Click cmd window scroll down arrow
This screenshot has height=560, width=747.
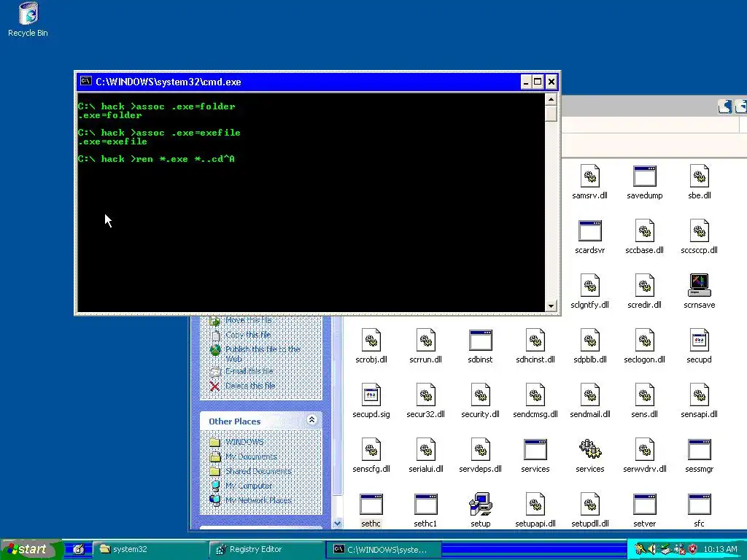(x=551, y=306)
